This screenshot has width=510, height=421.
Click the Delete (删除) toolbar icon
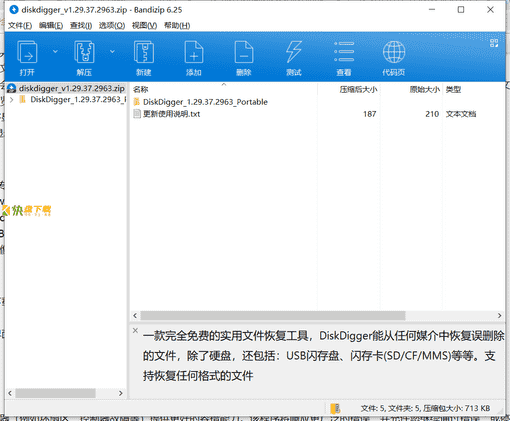(x=244, y=52)
